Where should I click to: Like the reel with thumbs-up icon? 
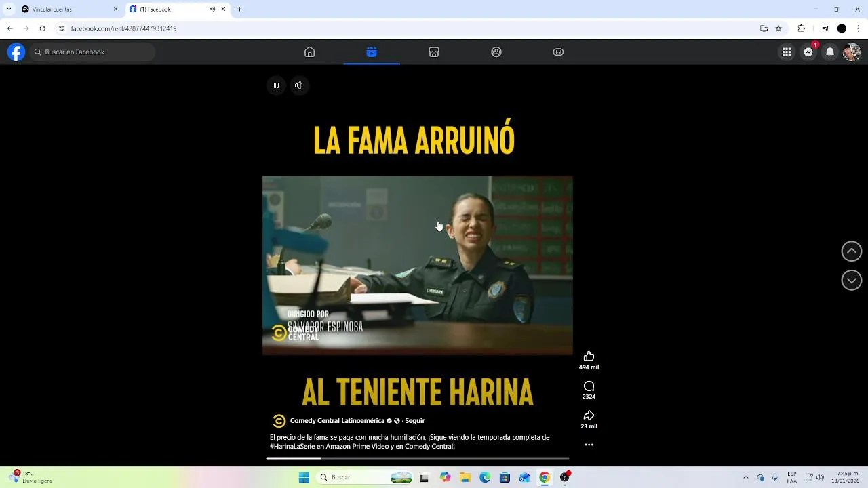click(x=589, y=357)
